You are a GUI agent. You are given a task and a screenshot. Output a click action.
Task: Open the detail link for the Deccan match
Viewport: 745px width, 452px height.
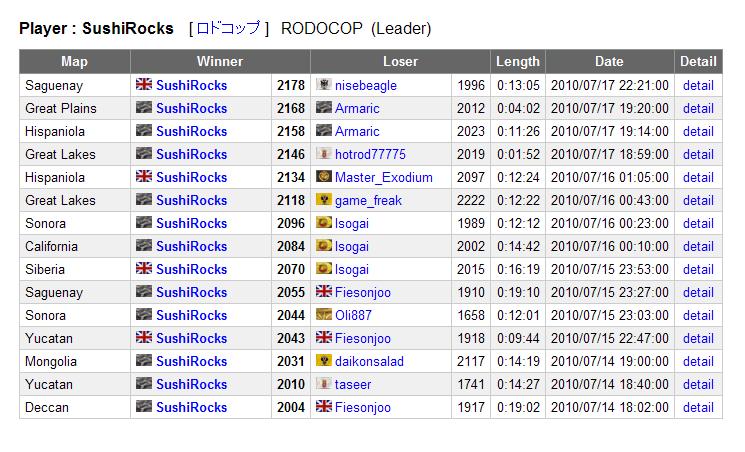(698, 407)
